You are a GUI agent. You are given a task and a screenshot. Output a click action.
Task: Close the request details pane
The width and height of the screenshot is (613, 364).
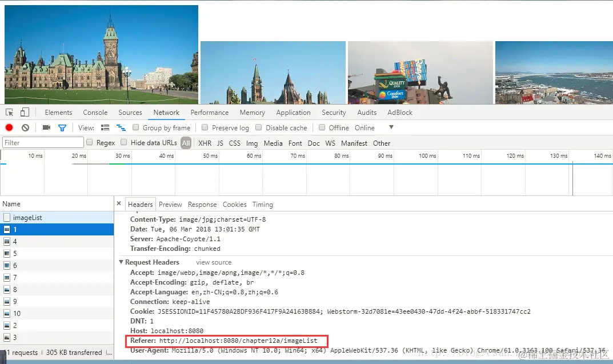coord(119,203)
